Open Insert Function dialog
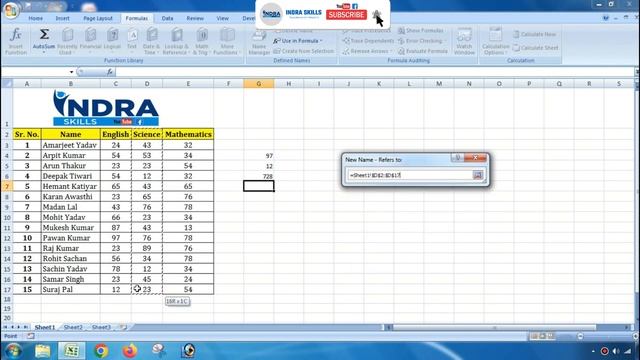The width and height of the screenshot is (640, 360). [16, 41]
